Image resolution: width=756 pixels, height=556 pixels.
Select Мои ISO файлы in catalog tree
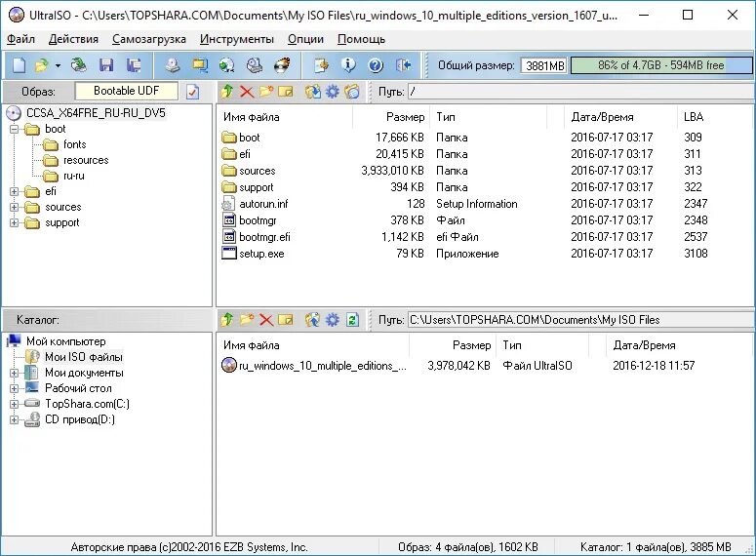(84, 357)
